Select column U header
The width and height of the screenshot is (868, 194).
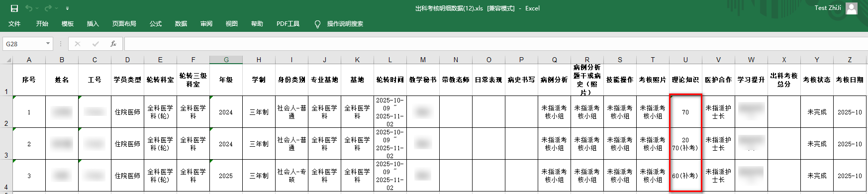click(685, 60)
